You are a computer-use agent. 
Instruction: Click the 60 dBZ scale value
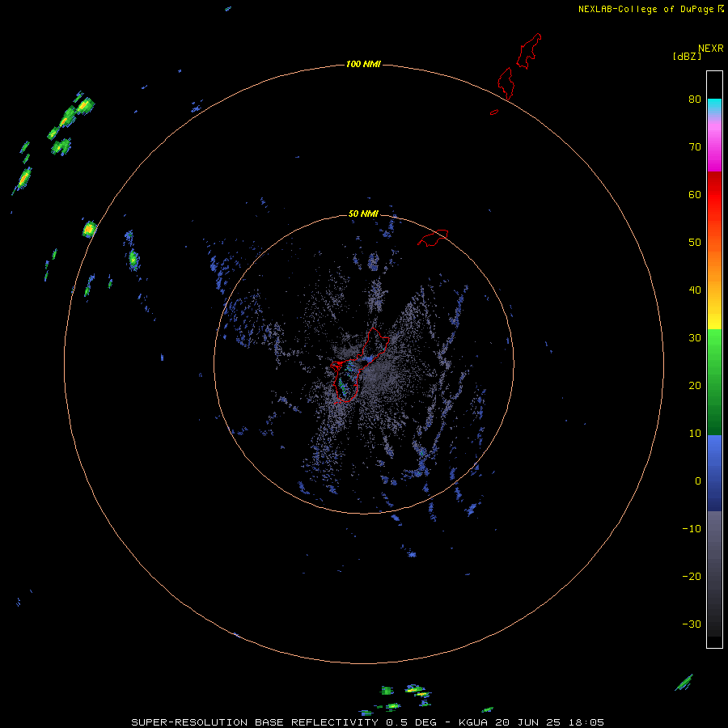(695, 194)
